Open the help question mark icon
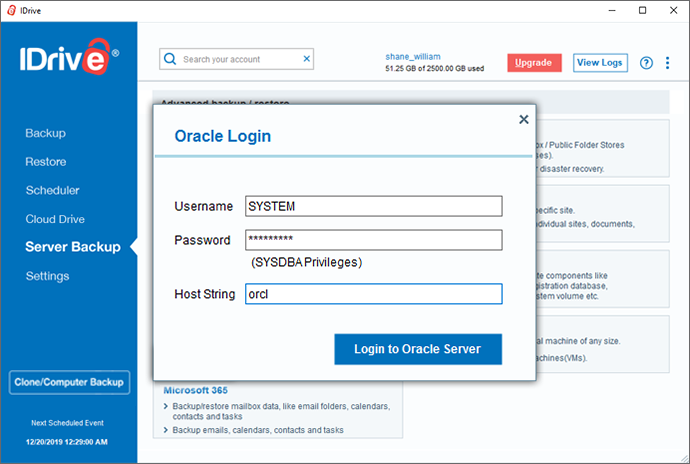This screenshot has width=690, height=464. point(646,63)
